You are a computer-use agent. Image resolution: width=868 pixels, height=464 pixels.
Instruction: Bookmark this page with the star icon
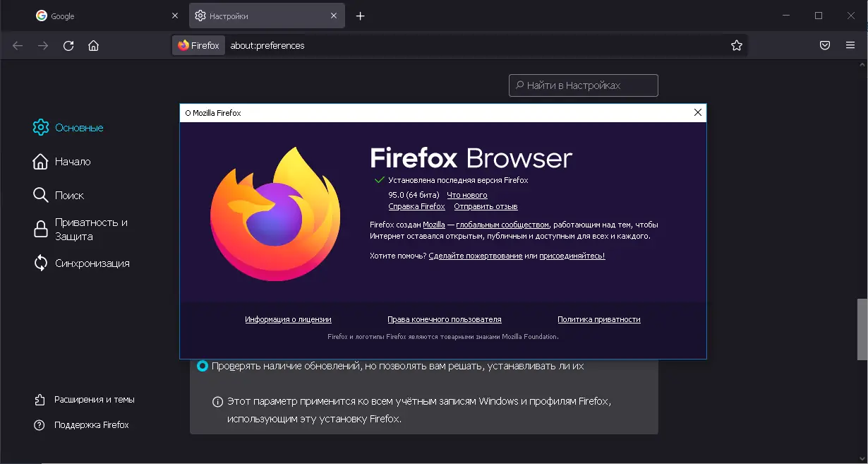(x=737, y=45)
